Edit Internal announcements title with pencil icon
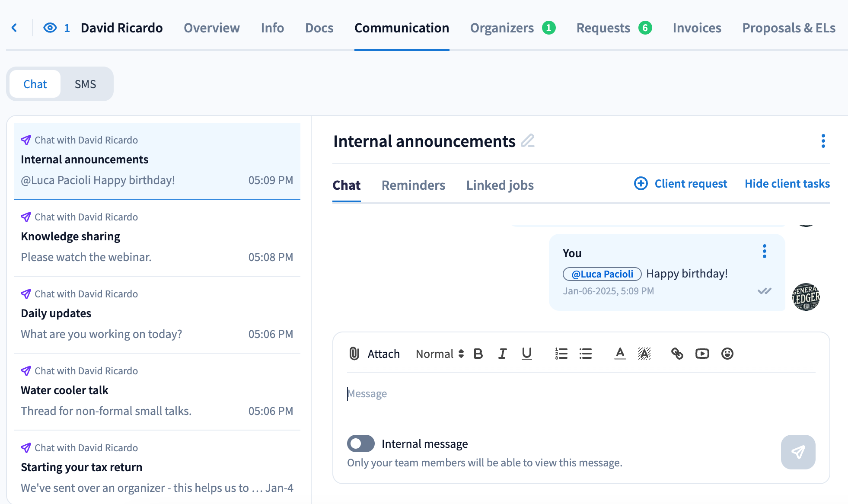 click(528, 141)
